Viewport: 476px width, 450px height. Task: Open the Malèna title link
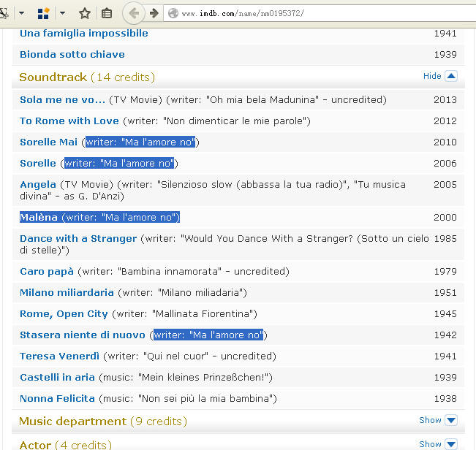(x=39, y=217)
